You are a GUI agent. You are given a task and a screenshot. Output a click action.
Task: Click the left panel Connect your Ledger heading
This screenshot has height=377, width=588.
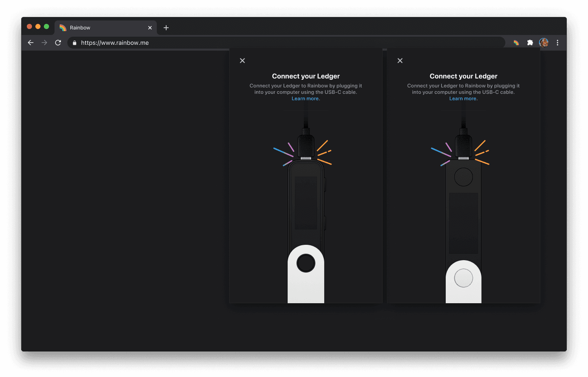306,76
